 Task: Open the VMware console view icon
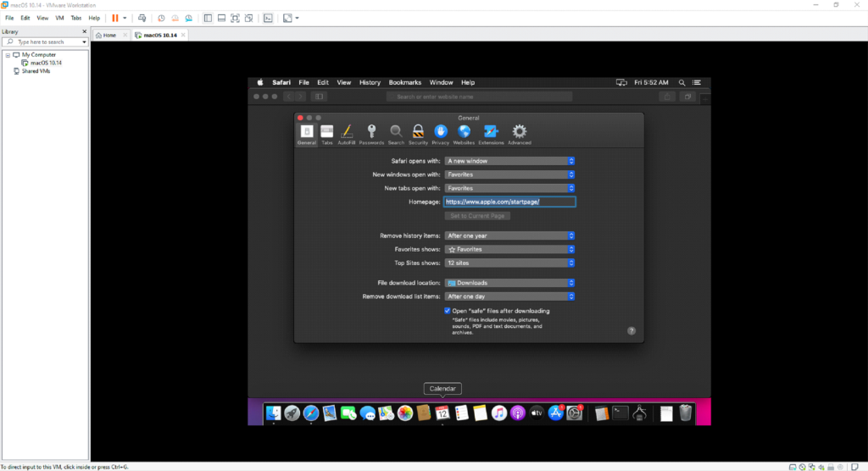[x=268, y=19]
